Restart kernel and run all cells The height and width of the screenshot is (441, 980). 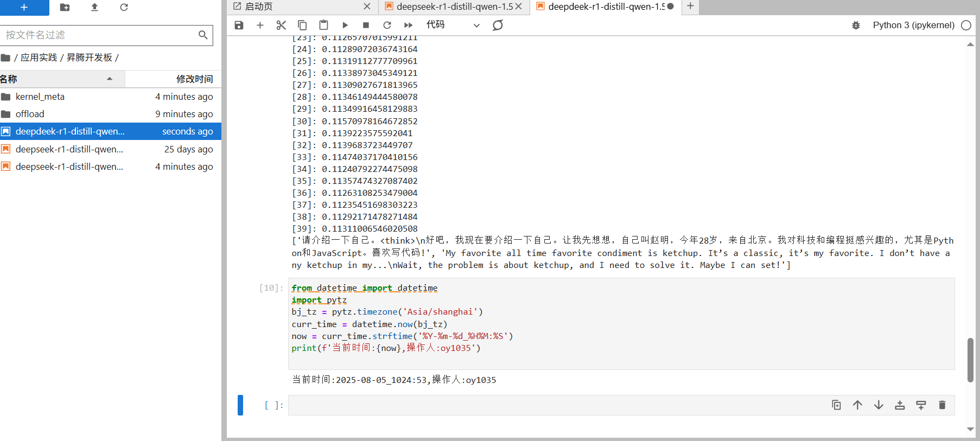[409, 25]
